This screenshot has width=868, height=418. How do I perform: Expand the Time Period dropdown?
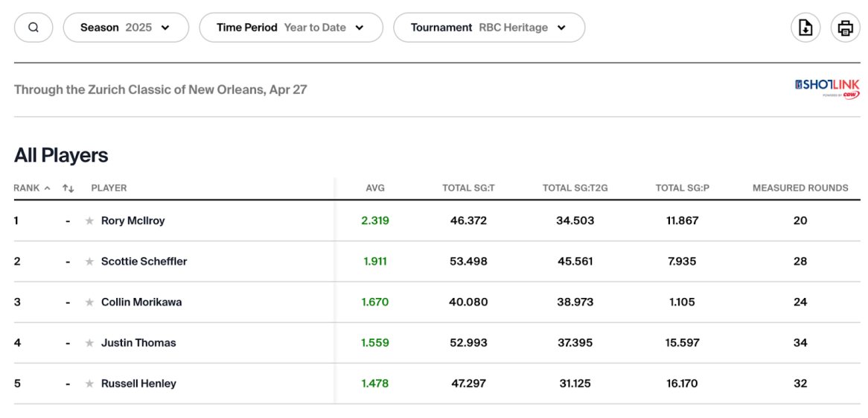(x=290, y=28)
